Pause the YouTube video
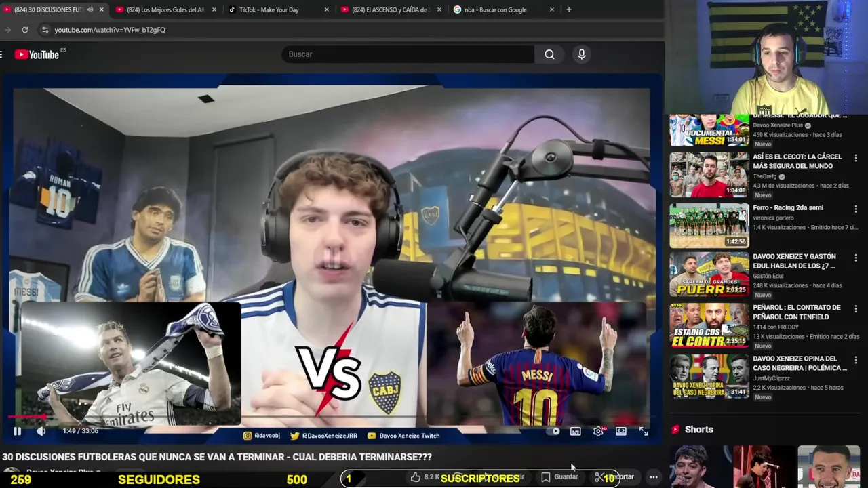The height and width of the screenshot is (488, 868). [x=18, y=431]
